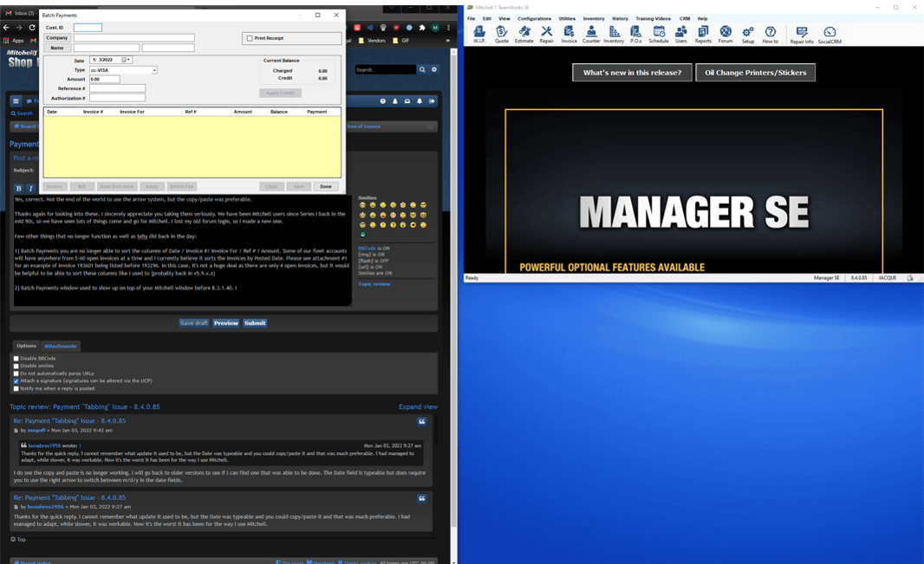Screen dimensions: 924x564
Task: Open the Training Videos menu
Action: pos(653,19)
